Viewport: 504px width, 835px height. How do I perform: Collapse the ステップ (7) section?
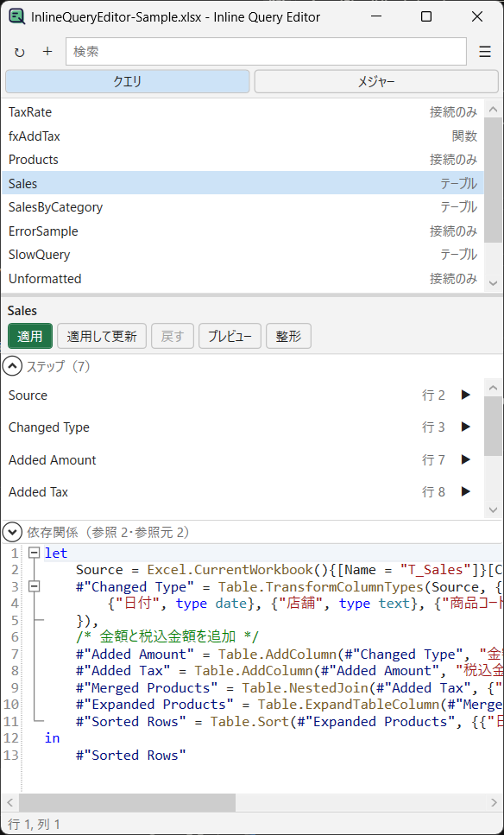pyautogui.click(x=12, y=366)
